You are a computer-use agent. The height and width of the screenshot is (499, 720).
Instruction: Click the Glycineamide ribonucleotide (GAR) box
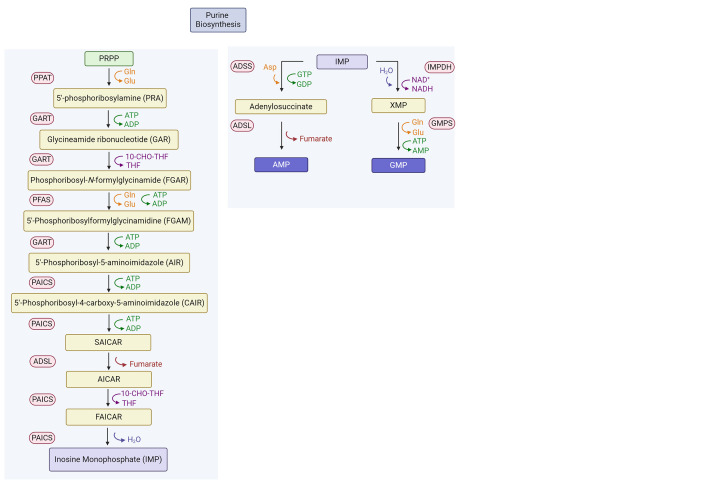pyautogui.click(x=109, y=139)
